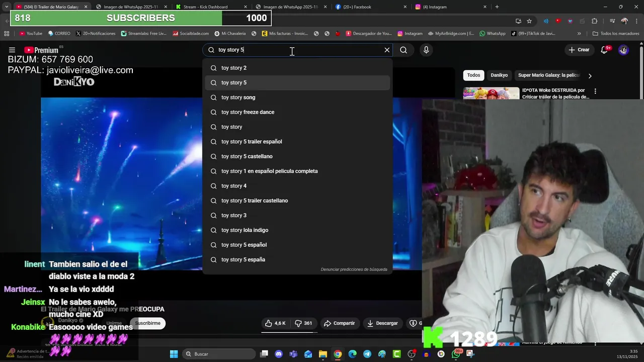Expand filter chips with right chevron
This screenshot has height=362, width=644.
coord(590,75)
